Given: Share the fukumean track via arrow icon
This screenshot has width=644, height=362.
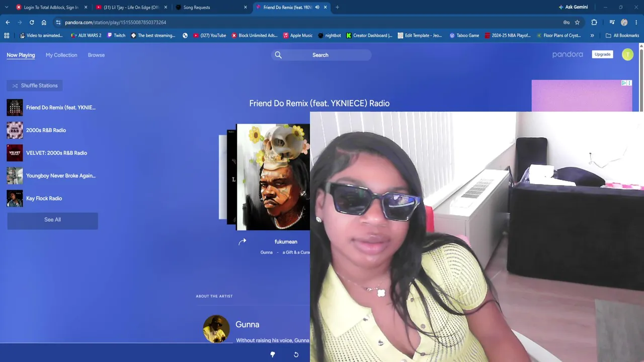Looking at the screenshot, I should tap(243, 242).
